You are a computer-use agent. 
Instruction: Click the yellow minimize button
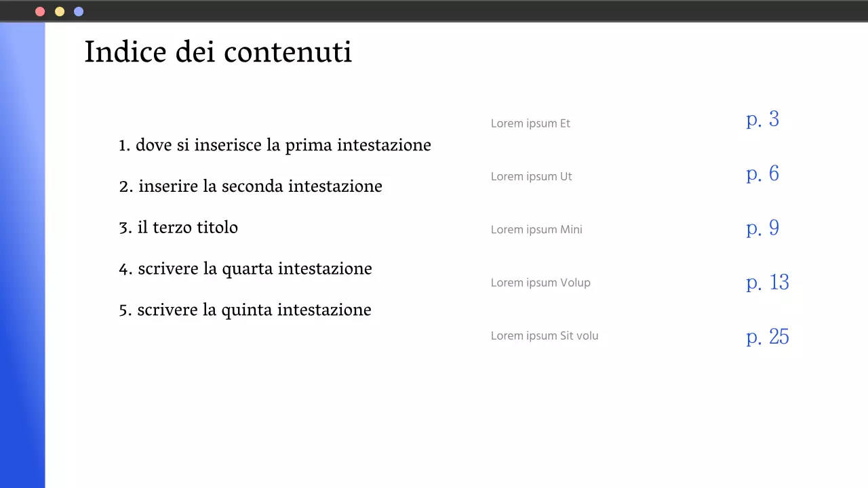coord(59,11)
